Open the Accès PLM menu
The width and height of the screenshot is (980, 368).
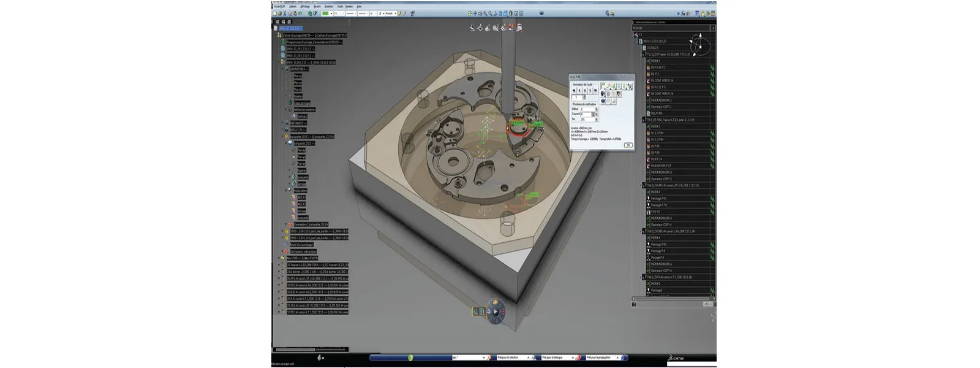pos(279,6)
